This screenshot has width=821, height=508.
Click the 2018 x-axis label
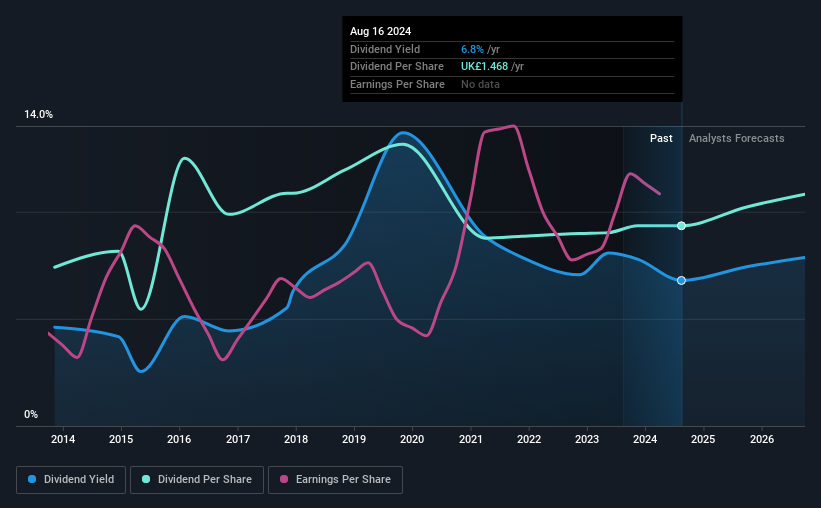click(296, 439)
